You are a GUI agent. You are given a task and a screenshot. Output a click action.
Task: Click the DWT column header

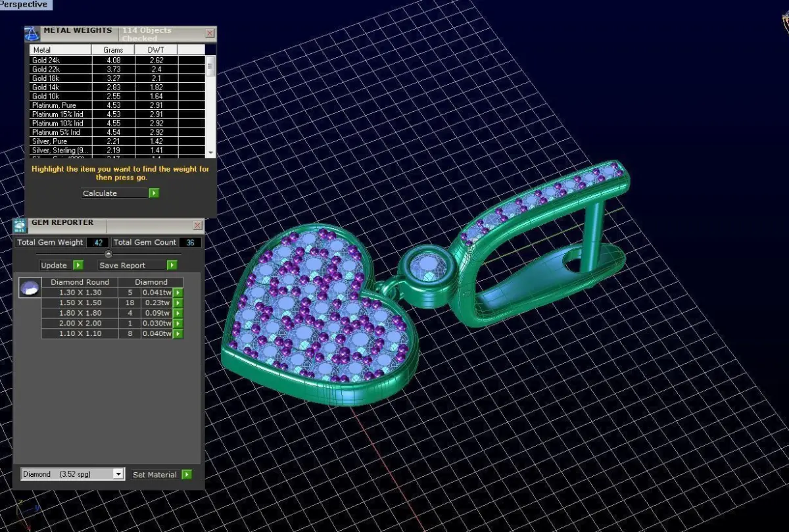click(x=156, y=49)
